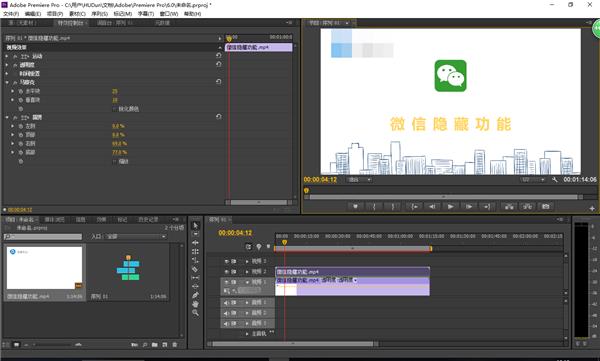This screenshot has height=361, width=600.
Task: Click the trash Delete icon in project panel
Action: [174, 345]
